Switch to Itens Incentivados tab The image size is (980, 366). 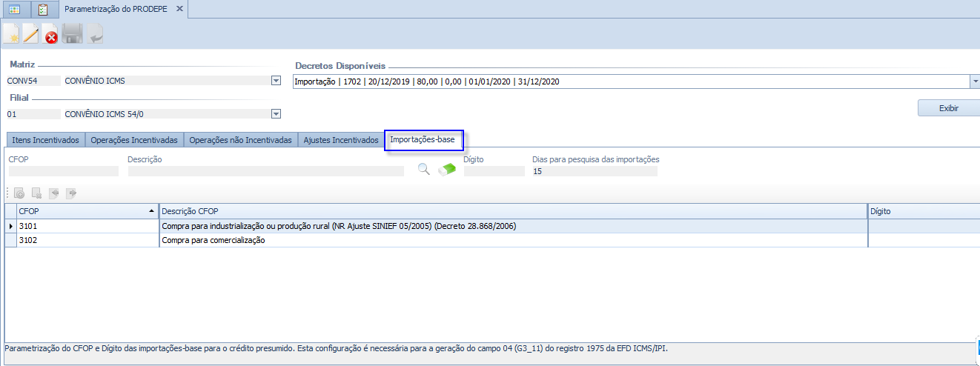coord(45,140)
